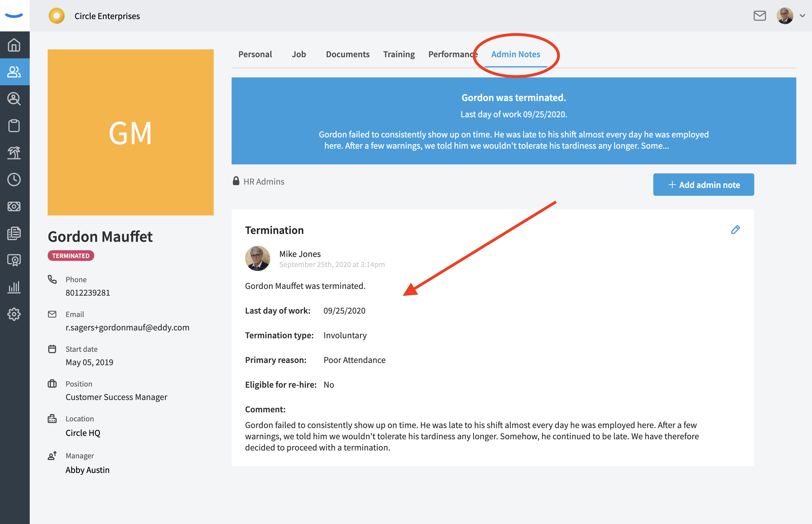
Task: Click the user profile avatar top right
Action: click(785, 16)
